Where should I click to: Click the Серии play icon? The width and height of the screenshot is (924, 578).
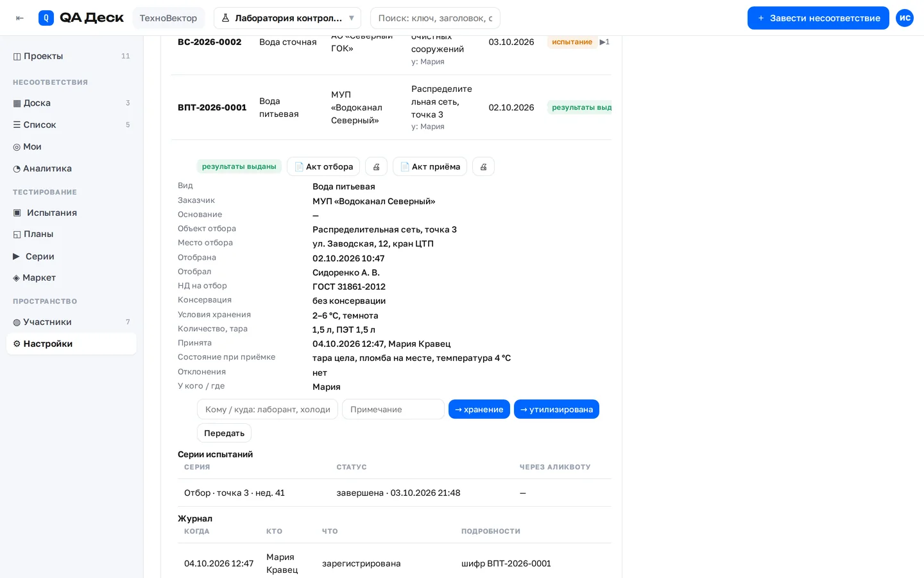(x=17, y=257)
